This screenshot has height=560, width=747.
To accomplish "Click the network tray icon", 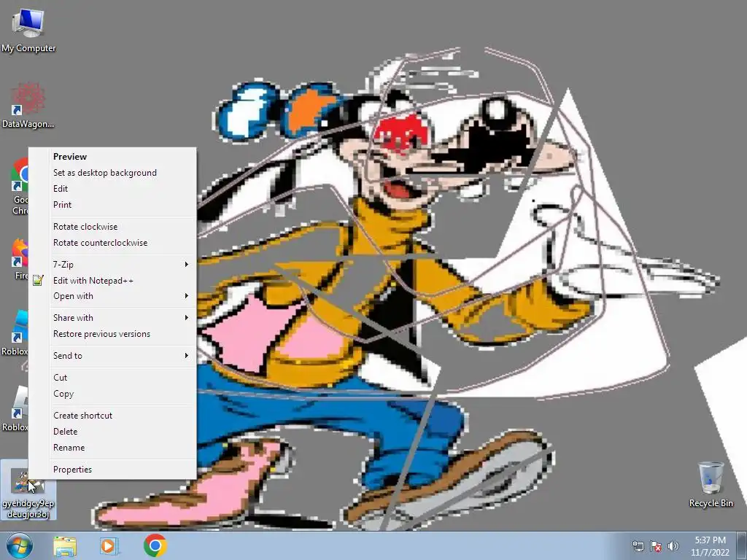I will (x=638, y=546).
